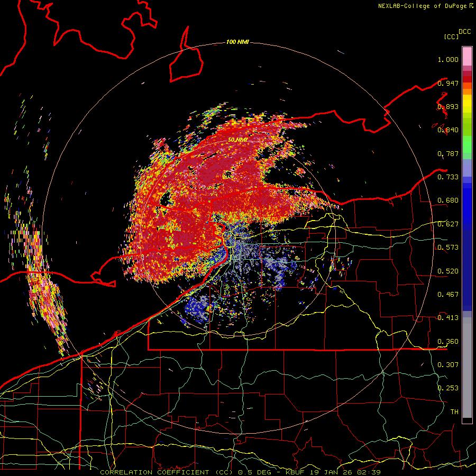Click the 0.893 scale value

coord(448,106)
